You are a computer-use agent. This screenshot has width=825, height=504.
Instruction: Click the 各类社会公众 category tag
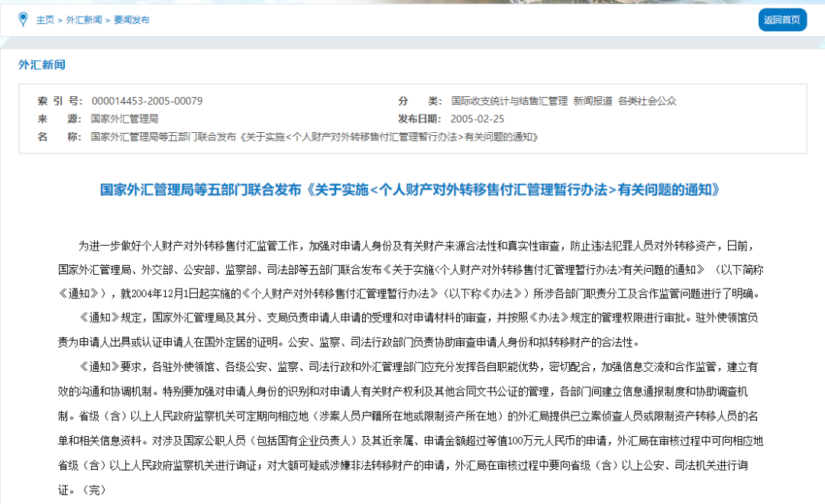(647, 101)
